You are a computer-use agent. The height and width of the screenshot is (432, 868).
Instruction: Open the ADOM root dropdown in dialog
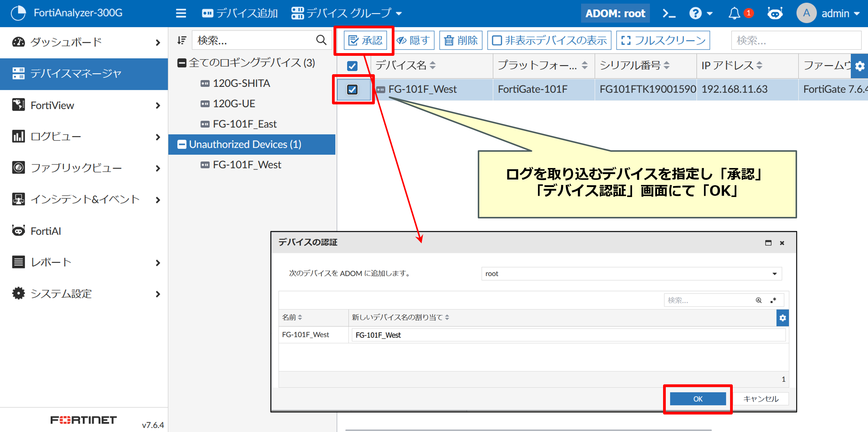point(631,274)
